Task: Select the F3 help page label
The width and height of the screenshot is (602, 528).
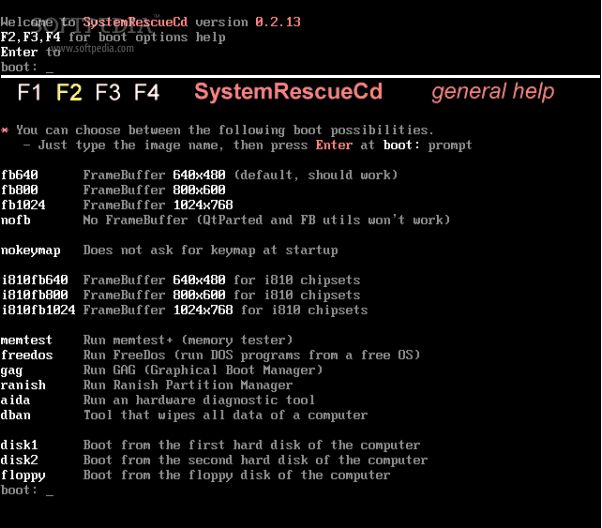Action: [x=108, y=93]
